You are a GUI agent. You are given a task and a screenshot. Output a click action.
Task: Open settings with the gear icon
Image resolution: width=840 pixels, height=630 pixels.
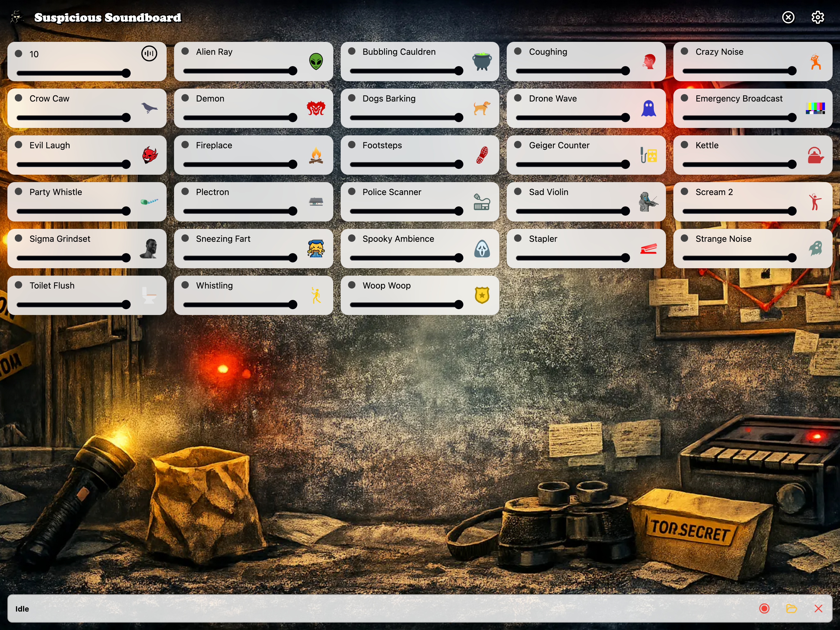[x=818, y=17]
